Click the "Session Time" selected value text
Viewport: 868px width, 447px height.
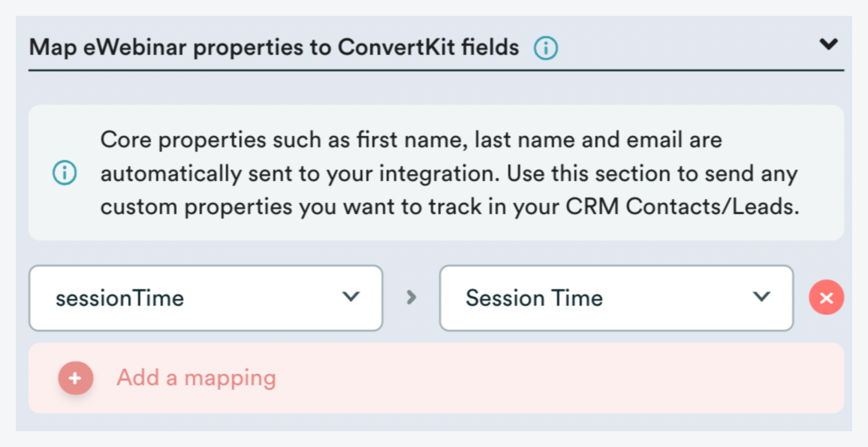coord(534,298)
